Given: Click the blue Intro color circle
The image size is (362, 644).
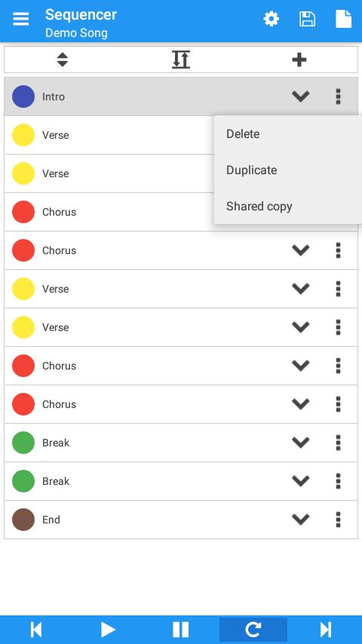Looking at the screenshot, I should [23, 97].
